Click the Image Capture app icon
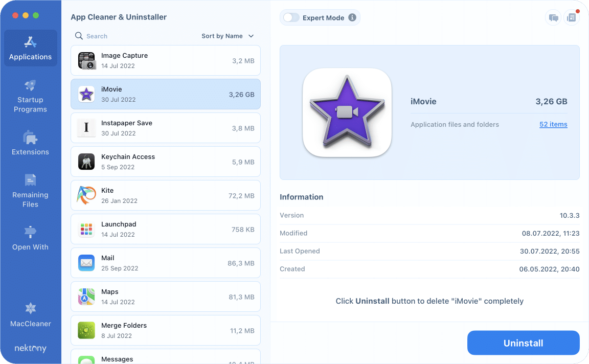Screen dimensions: 589x364 (x=86, y=60)
